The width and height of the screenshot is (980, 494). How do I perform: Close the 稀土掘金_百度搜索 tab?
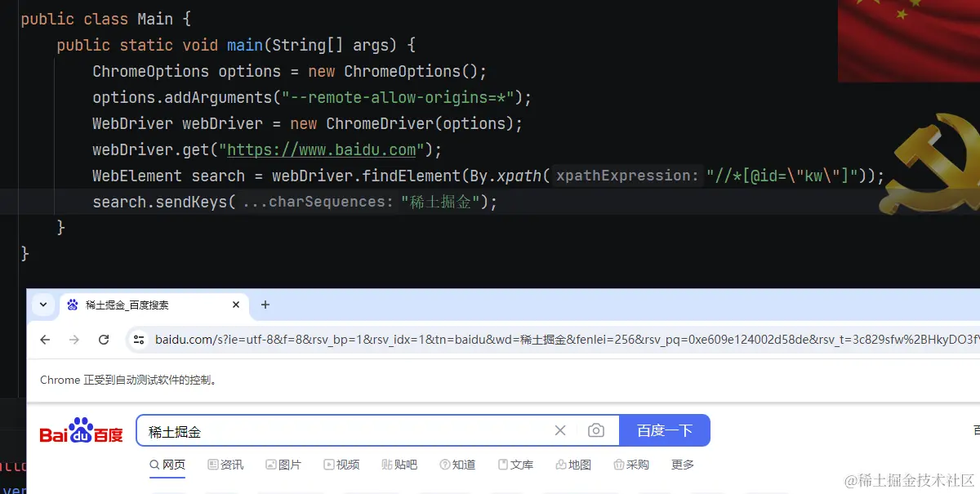coord(236,305)
